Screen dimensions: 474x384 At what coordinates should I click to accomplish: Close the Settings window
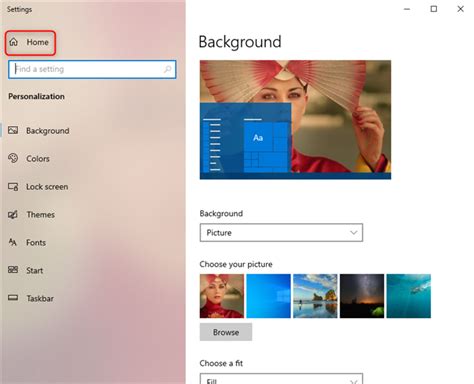(460, 9)
